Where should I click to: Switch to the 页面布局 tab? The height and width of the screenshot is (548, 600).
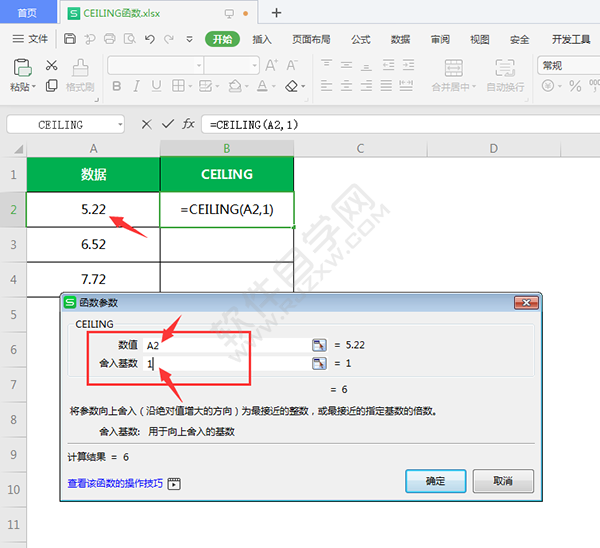[311, 39]
